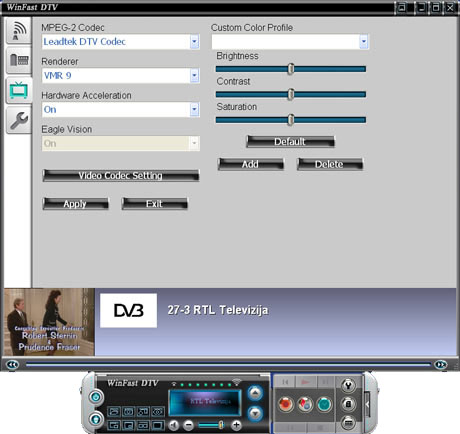The width and height of the screenshot is (460, 434).
Task: Click the third icon in upper display-mode row
Action: [143, 412]
